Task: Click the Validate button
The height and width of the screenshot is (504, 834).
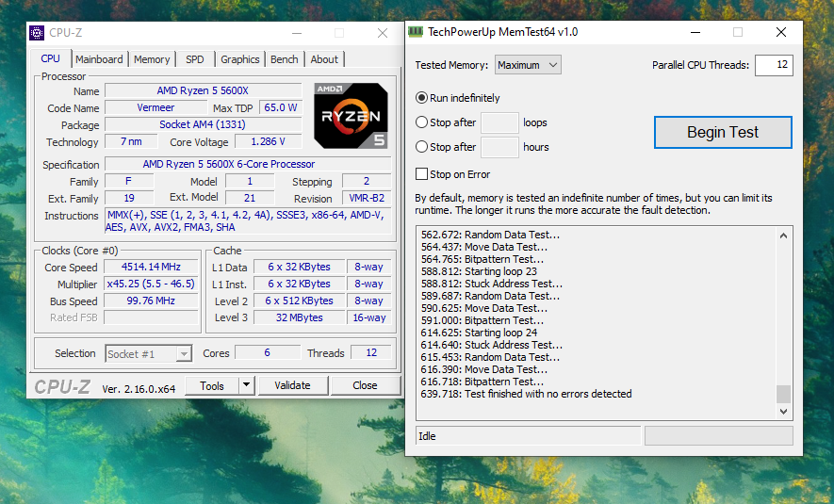Action: pos(292,385)
